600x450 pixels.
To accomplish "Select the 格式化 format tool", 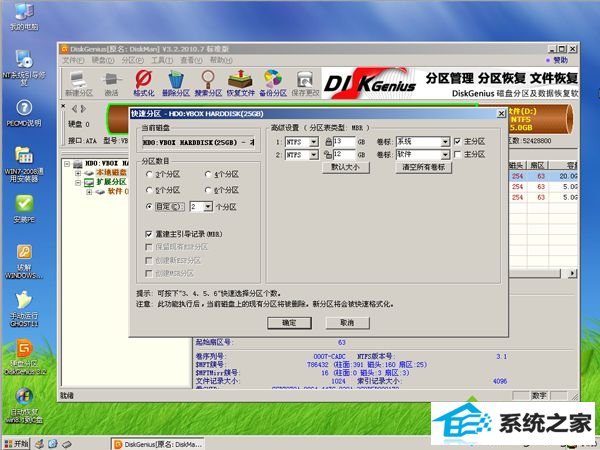I will pos(143,83).
